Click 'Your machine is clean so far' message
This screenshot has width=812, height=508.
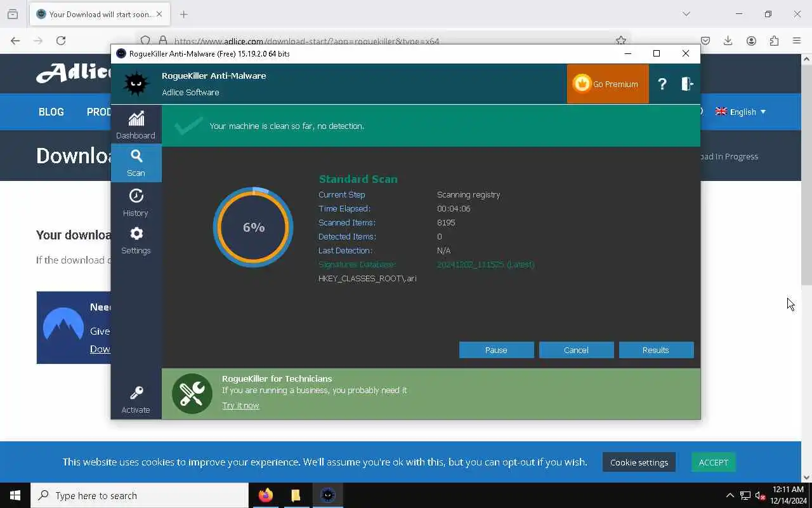[287, 126]
